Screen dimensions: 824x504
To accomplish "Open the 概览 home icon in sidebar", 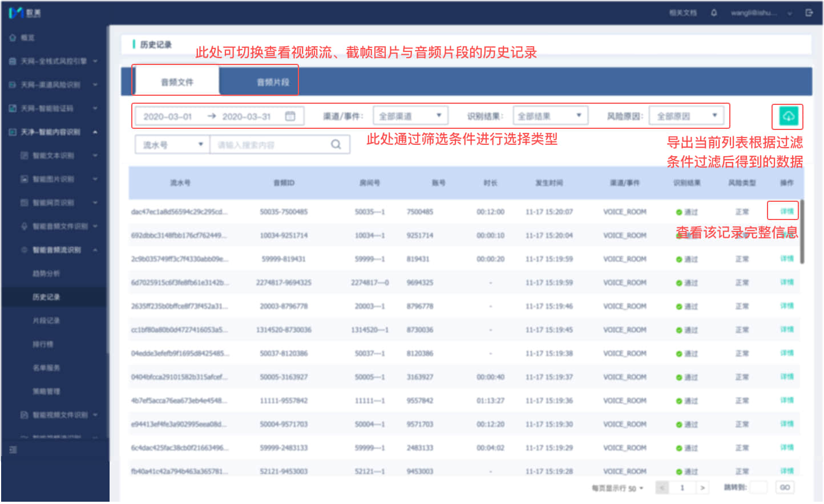I will point(13,38).
